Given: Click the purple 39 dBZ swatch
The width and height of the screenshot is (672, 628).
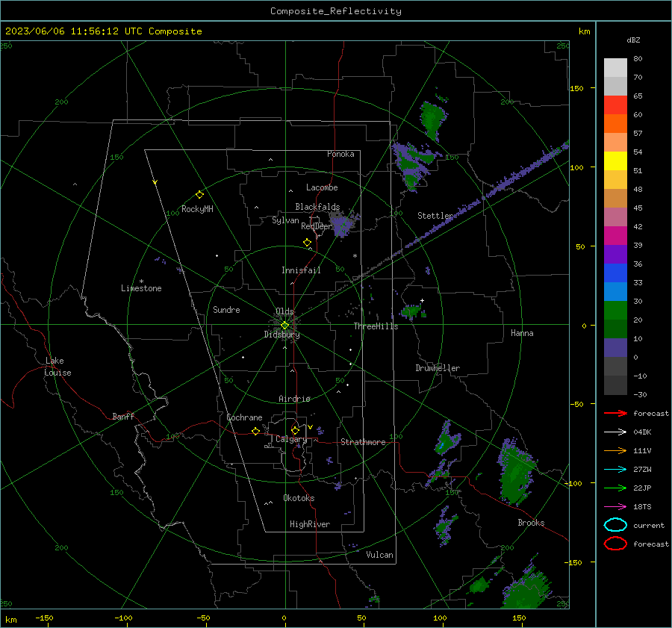Looking at the screenshot, I should (615, 255).
